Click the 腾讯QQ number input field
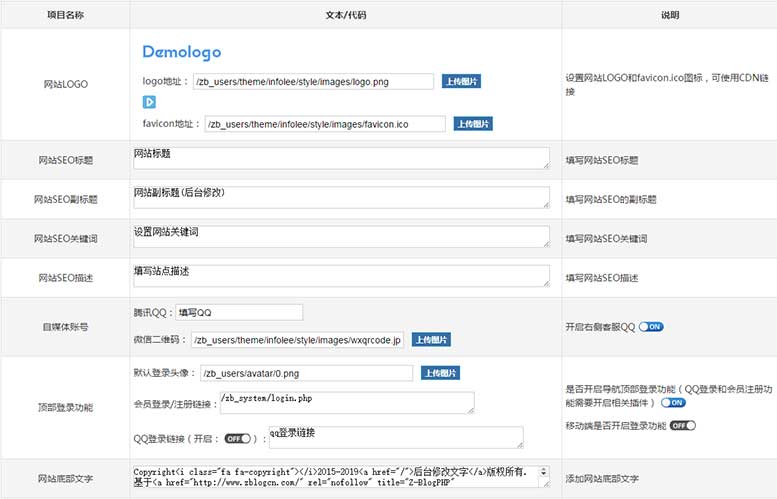 click(238, 312)
